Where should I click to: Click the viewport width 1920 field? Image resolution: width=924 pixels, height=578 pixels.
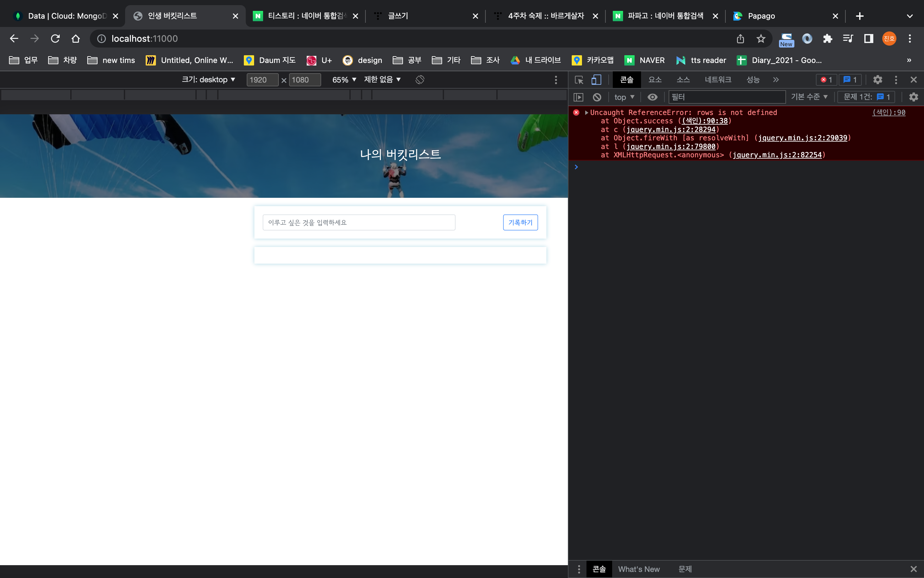point(262,80)
